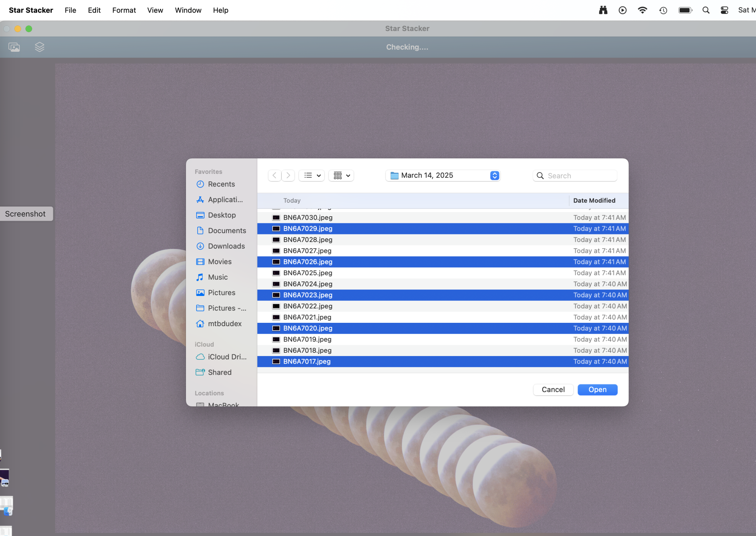Click the Cancel button

click(x=553, y=390)
